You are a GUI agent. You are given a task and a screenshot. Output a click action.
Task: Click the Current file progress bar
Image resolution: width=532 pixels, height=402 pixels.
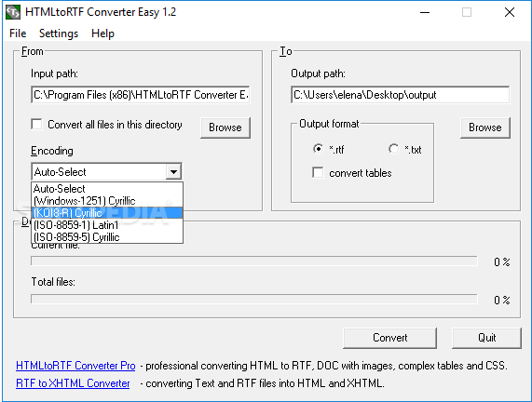click(254, 261)
